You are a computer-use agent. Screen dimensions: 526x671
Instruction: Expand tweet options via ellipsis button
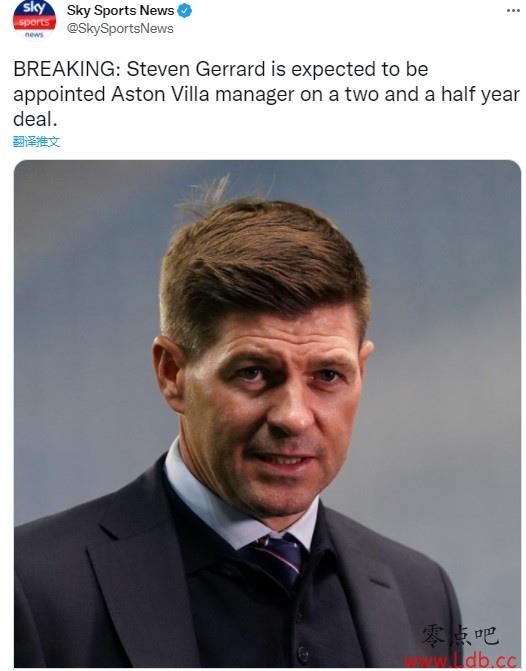(513, 10)
